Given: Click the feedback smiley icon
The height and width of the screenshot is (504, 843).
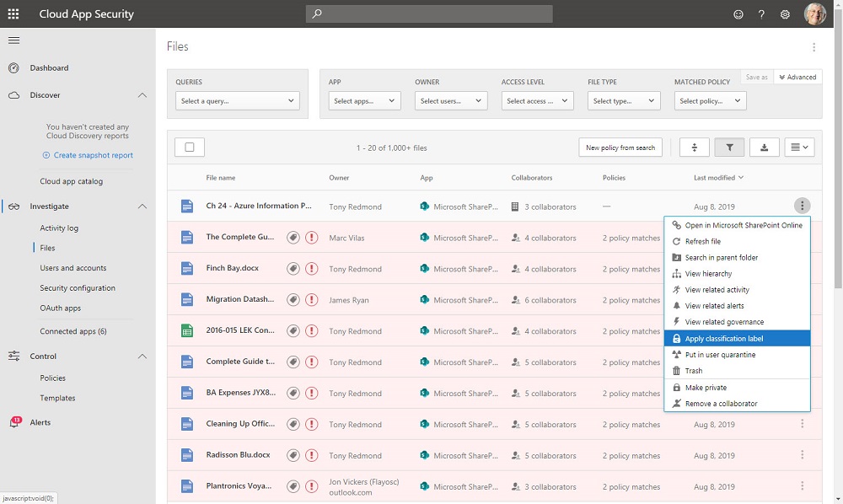Looking at the screenshot, I should click(738, 14).
